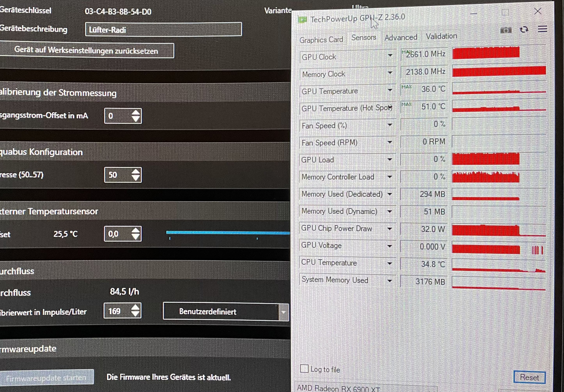The image size is (564, 392).
Task: Increase Impulse/Liter calibration value up arrow
Action: coord(135,308)
